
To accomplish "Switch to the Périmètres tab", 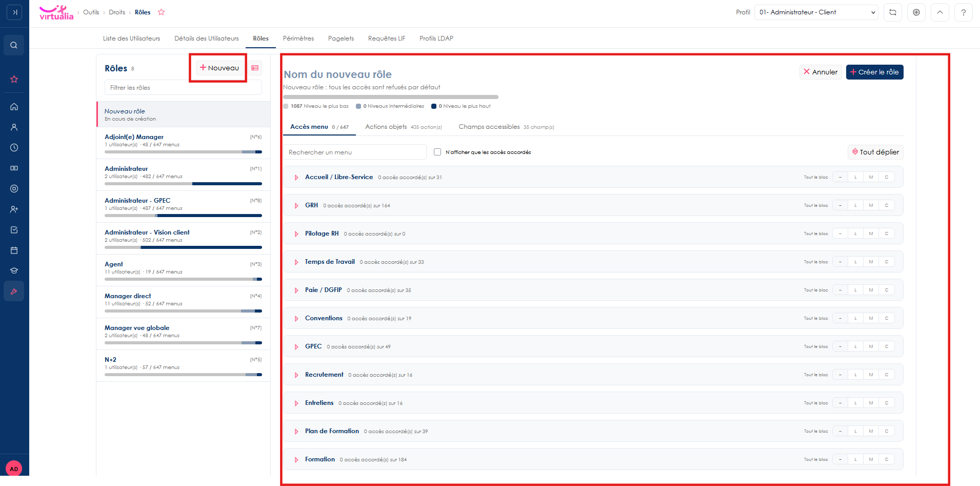I will [x=298, y=38].
